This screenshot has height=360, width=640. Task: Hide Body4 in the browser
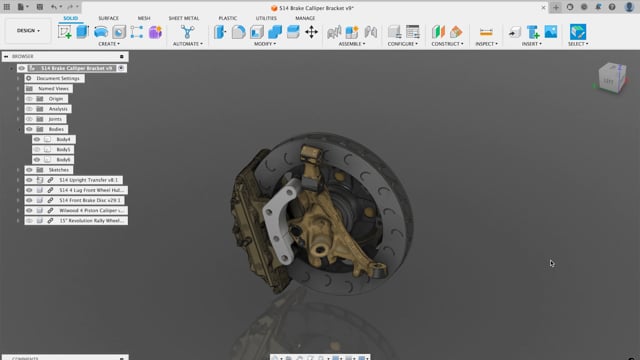tap(37, 140)
